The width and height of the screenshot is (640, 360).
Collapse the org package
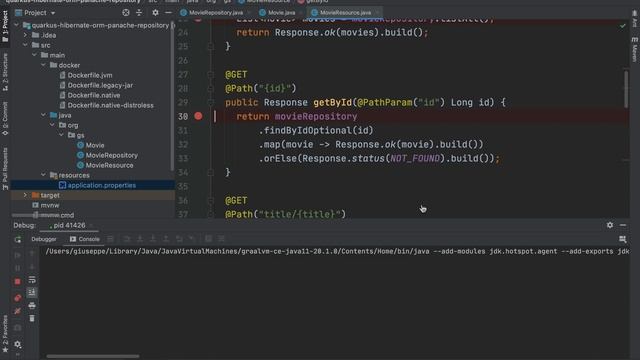coord(52,125)
